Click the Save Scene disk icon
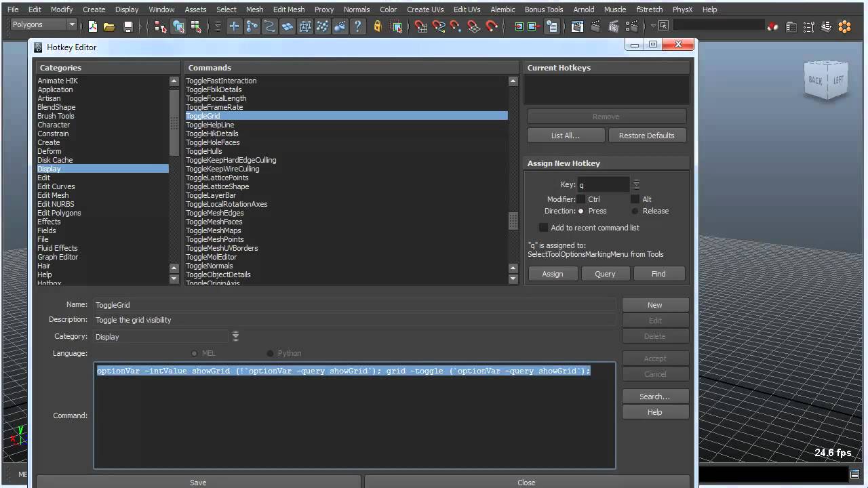The width and height of the screenshot is (868, 488). pos(127,26)
